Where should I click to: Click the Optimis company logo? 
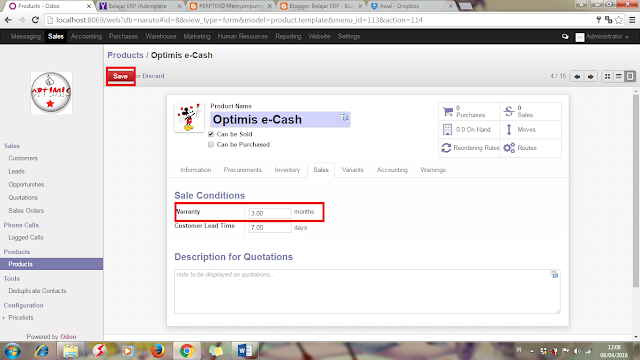click(x=51, y=93)
